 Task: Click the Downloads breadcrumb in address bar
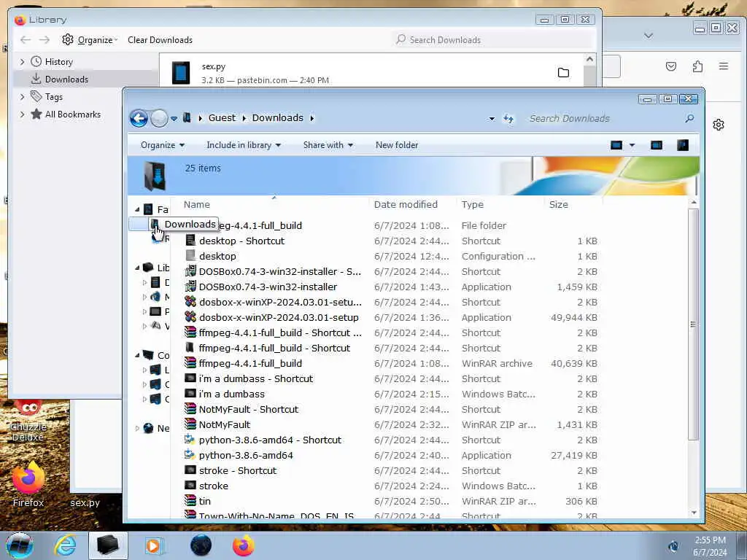click(x=277, y=117)
